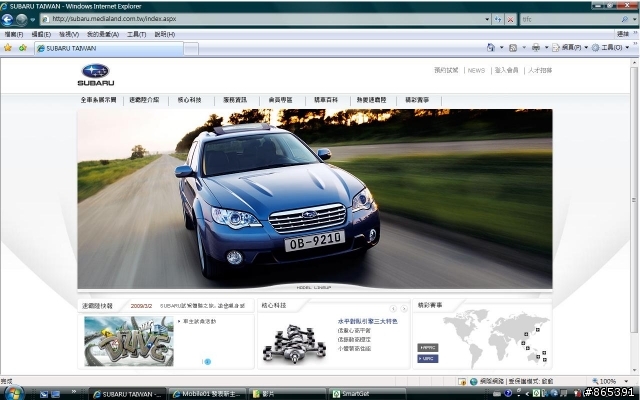
Task: Open the View (V) menu
Action: click(69, 34)
